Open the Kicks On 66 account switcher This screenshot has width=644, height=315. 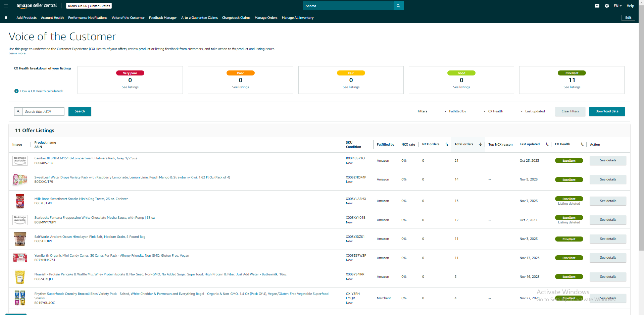click(89, 6)
